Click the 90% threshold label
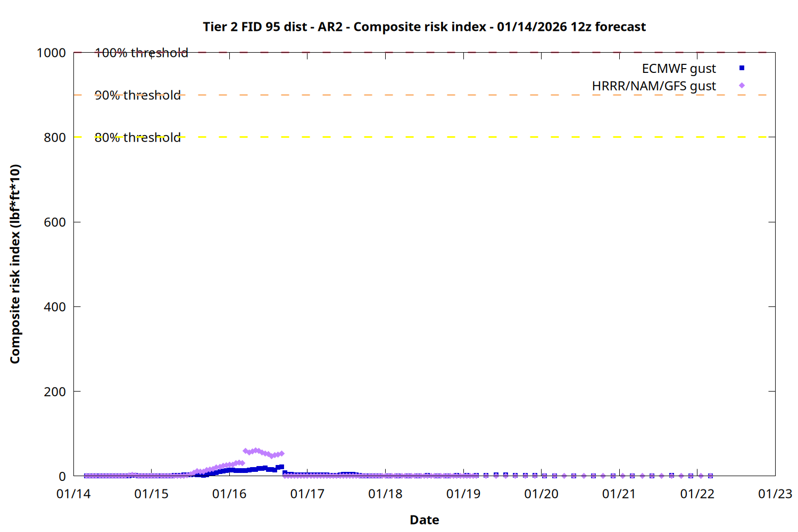 point(137,95)
